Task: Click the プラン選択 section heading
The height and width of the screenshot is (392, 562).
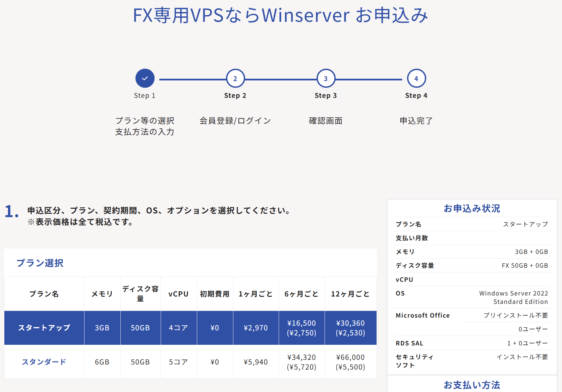Action: 40,263
